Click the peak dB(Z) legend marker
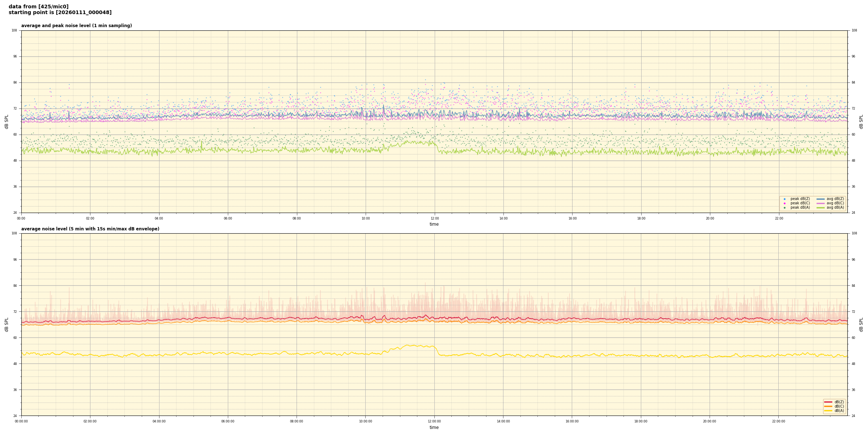Screen dimensions: 868x434 coord(784,199)
